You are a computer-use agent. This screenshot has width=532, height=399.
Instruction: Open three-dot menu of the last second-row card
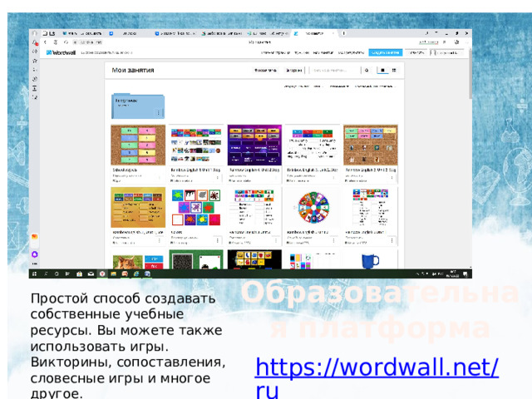pyautogui.click(x=392, y=240)
